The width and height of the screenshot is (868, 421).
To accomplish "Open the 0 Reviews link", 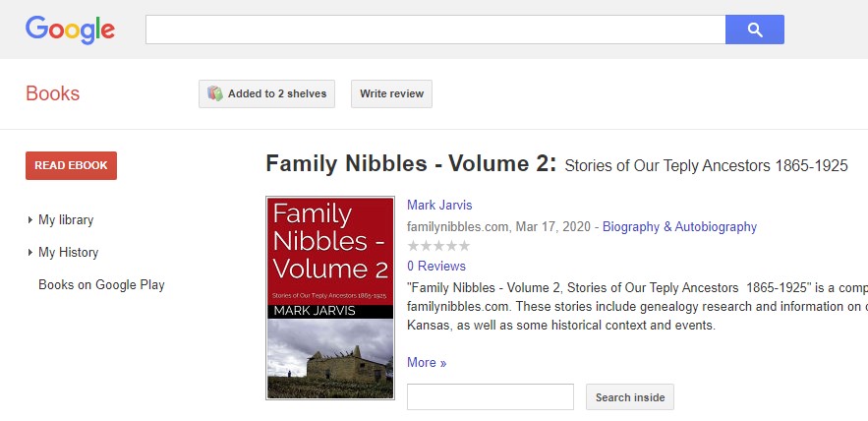I will (436, 267).
